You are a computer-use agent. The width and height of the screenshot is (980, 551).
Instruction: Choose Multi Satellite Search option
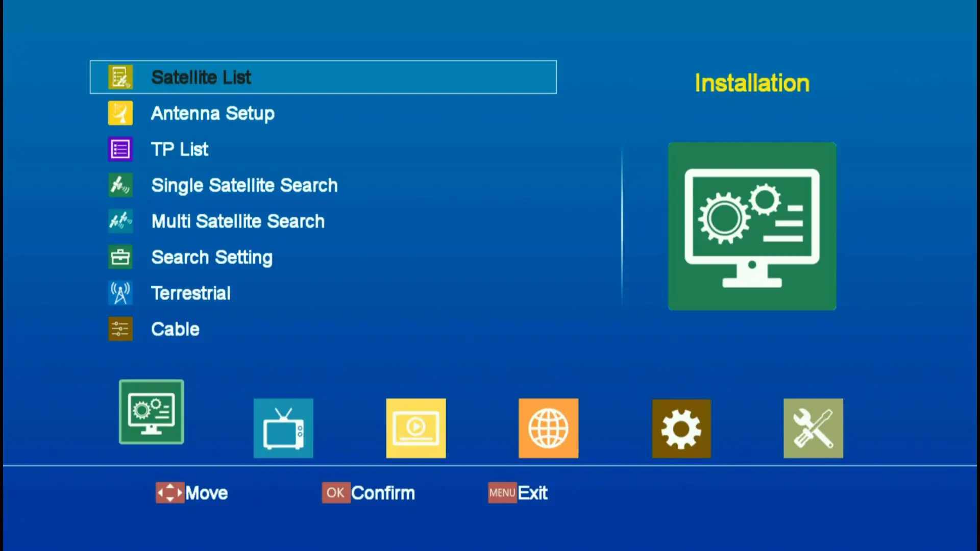[238, 221]
